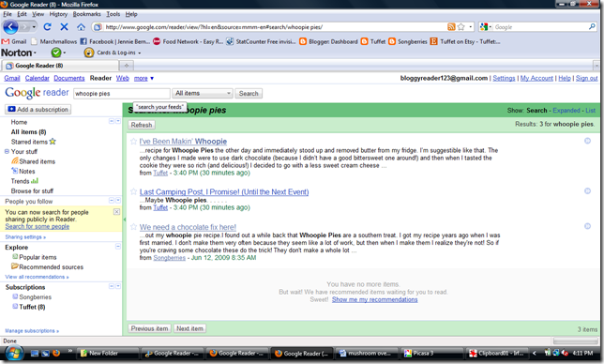The height and width of the screenshot is (364, 604).
Task: Open the Subscriptions section options menu
Action: tap(118, 286)
